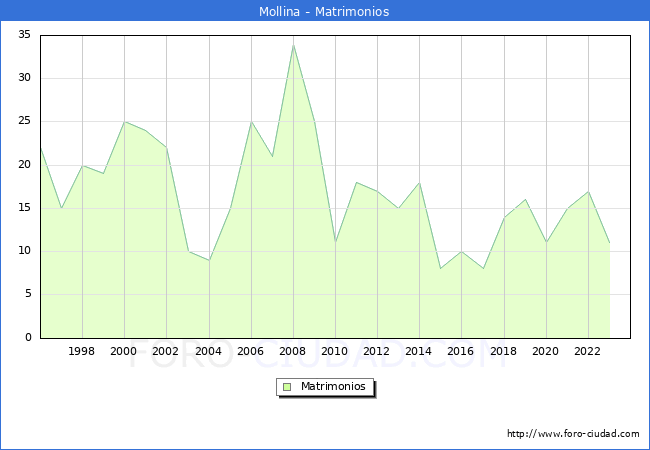This screenshot has width=650, height=450.
Task: Click the y-axis label 25
Action: point(24,121)
